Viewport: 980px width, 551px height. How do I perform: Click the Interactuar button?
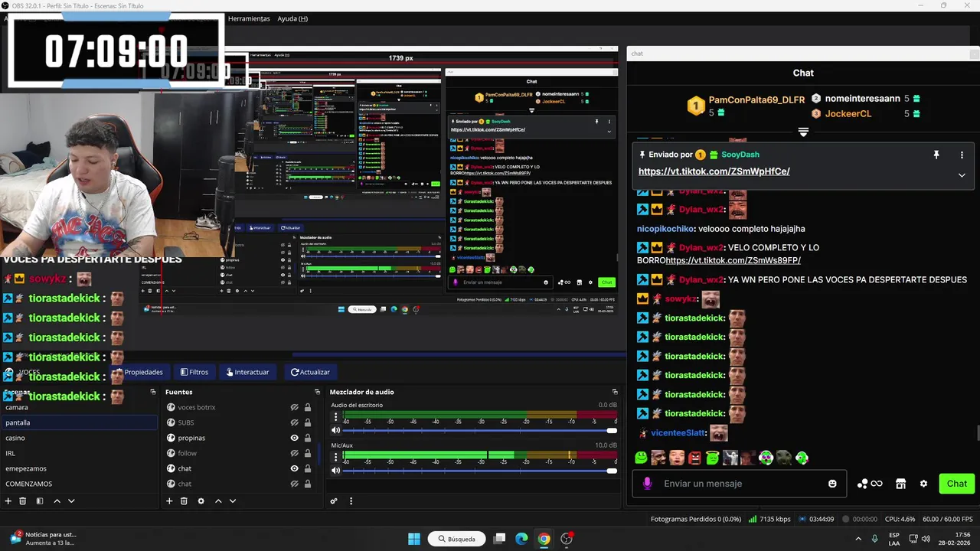coord(247,372)
